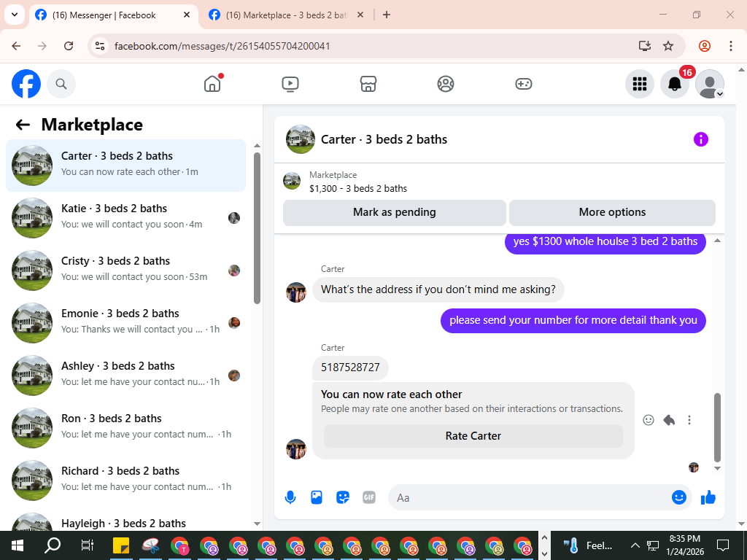Open Hayleigh conversation
This screenshot has height=560, width=747.
125,521
